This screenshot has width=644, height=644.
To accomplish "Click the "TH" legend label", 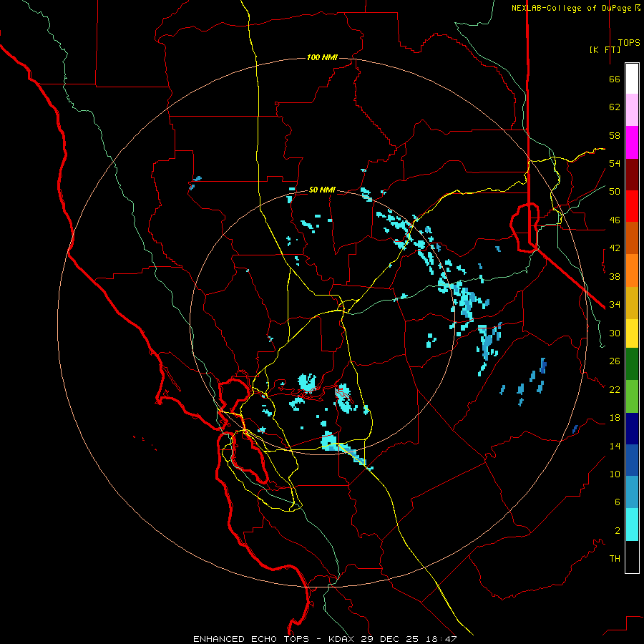I will point(615,559).
